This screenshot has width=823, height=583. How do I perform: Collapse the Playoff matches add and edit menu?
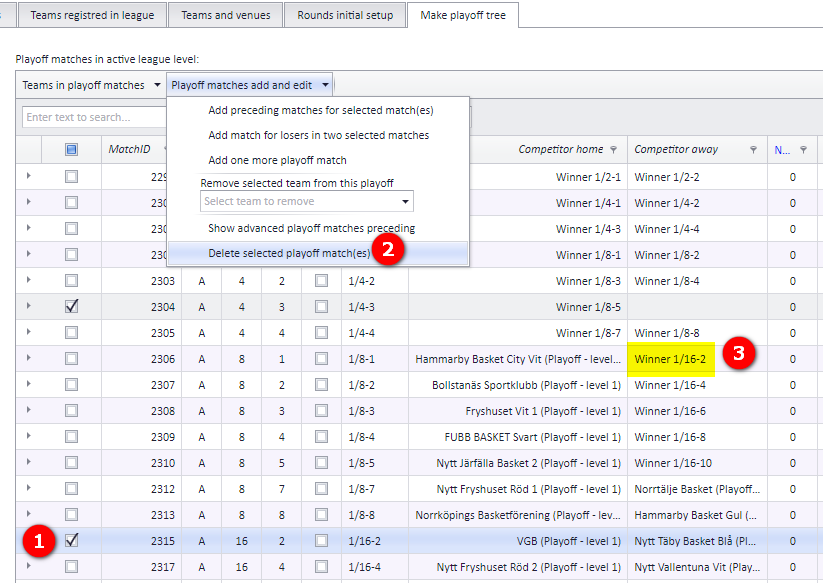[250, 85]
